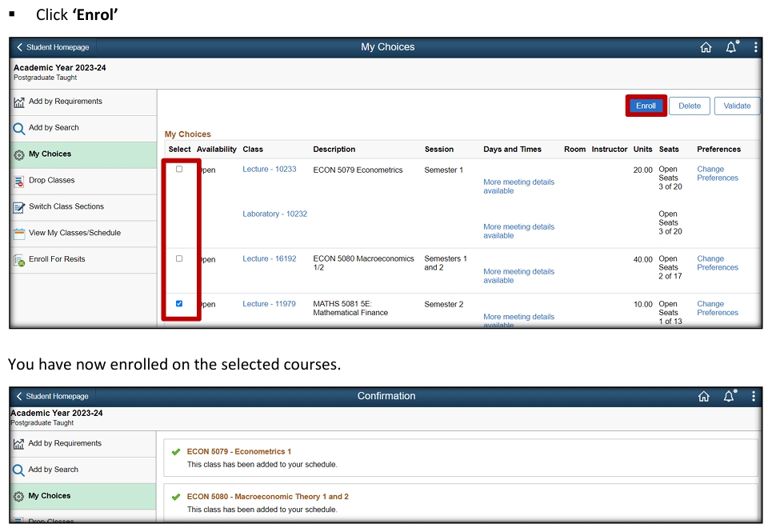Image resolution: width=768 pixels, height=532 pixels.
Task: Go back via Student Homepage on My Choices page
Action: (x=53, y=47)
